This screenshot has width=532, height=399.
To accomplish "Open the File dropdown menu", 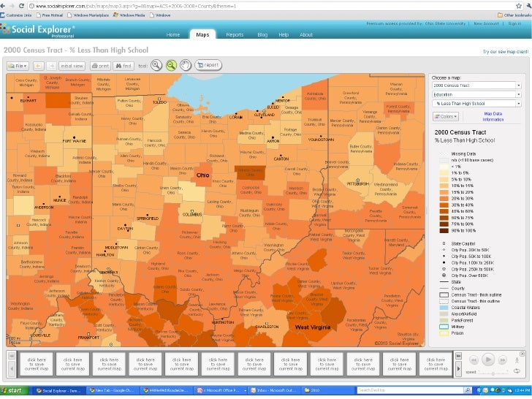I will (x=17, y=66).
